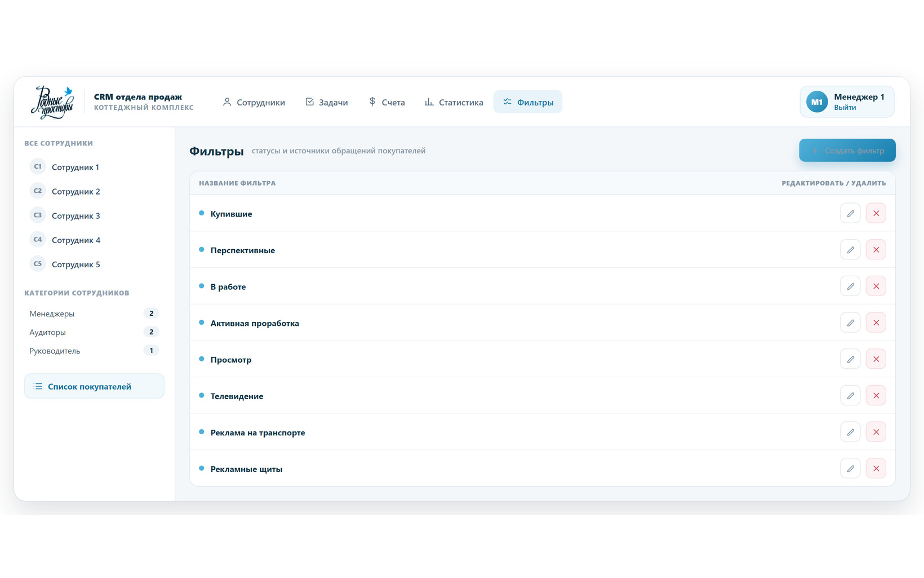Screen dimensions: 924x578
Task: Click the Название фильтра column header
Action: 237,183
